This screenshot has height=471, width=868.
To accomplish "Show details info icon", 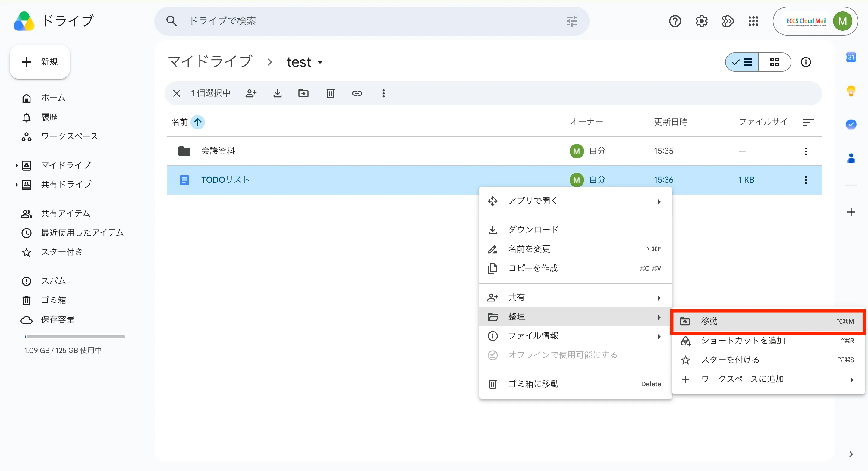I will (x=806, y=62).
